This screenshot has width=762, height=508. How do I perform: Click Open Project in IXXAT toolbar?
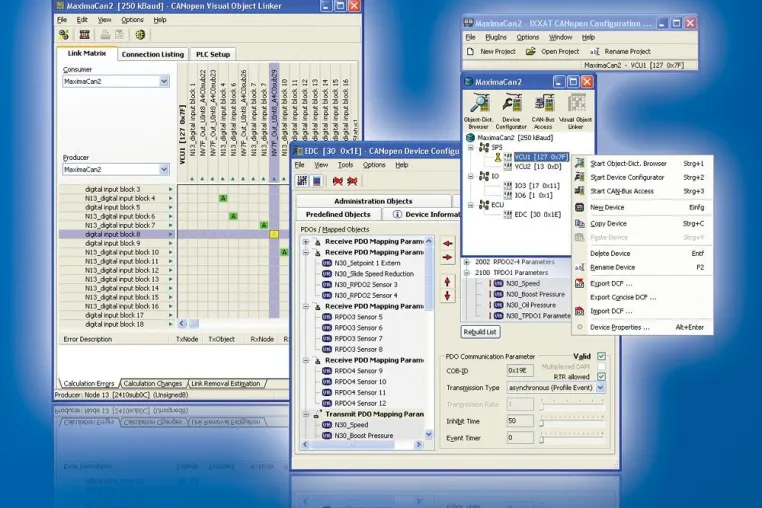point(553,52)
